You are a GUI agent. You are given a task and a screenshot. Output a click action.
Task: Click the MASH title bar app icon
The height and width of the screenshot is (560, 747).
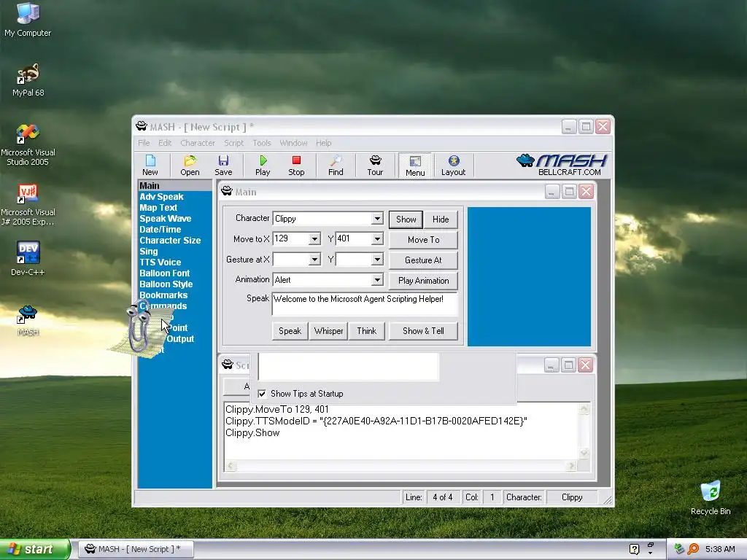click(142, 126)
